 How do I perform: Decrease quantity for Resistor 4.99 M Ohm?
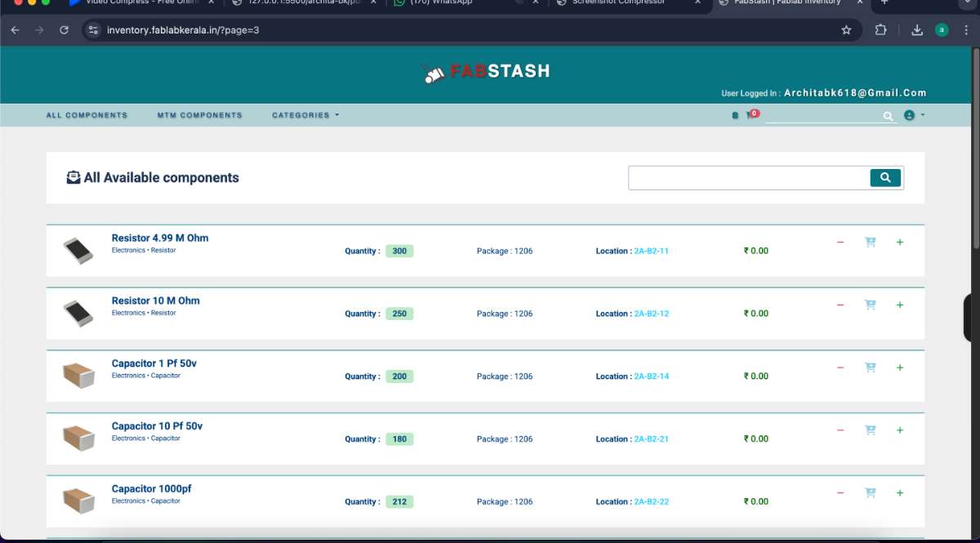pos(840,243)
